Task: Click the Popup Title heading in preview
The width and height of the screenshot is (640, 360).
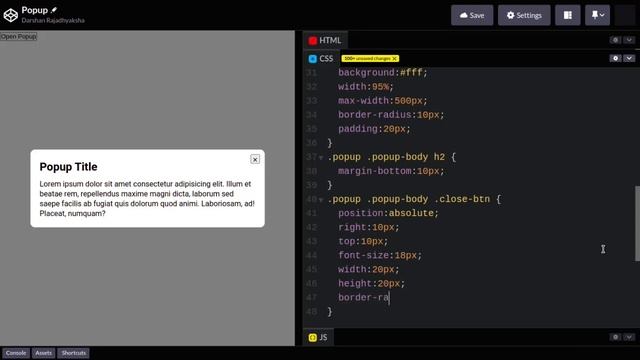Action: 69,167
